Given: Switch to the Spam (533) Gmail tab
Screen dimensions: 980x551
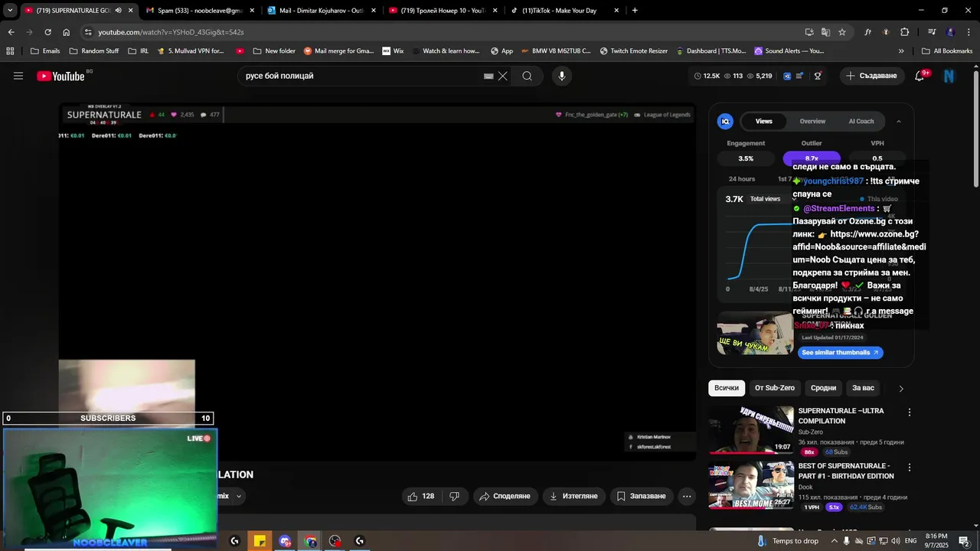Looking at the screenshot, I should coord(200,11).
